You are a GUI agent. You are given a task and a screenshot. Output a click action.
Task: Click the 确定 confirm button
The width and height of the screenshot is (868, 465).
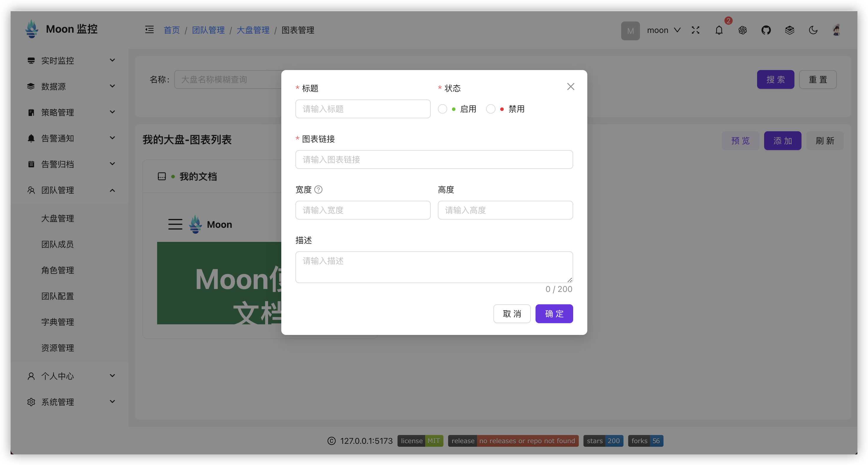554,314
